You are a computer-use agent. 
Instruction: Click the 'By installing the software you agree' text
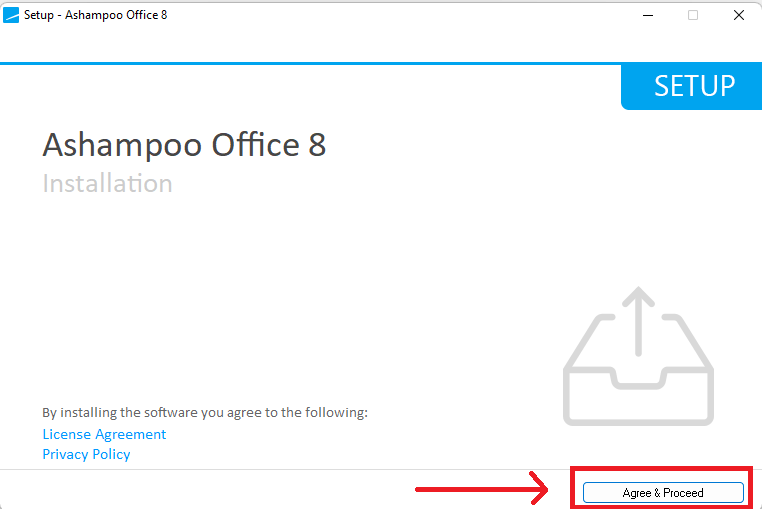(x=205, y=412)
